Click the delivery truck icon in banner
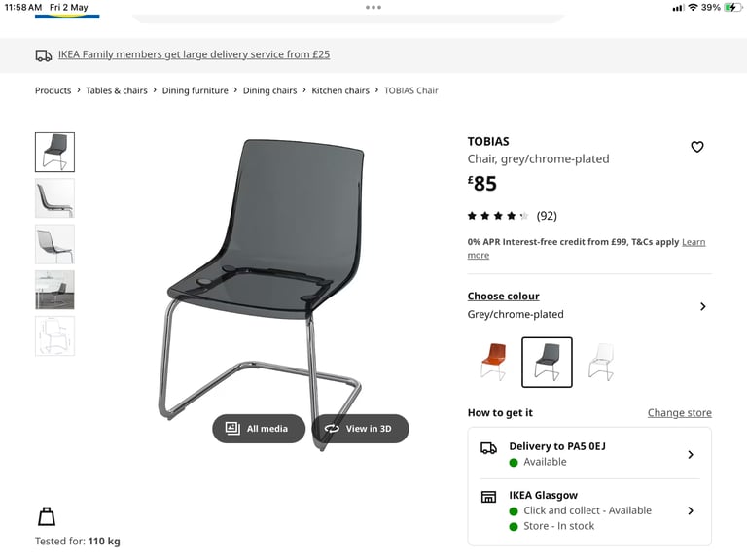The width and height of the screenshot is (747, 560). [x=44, y=55]
